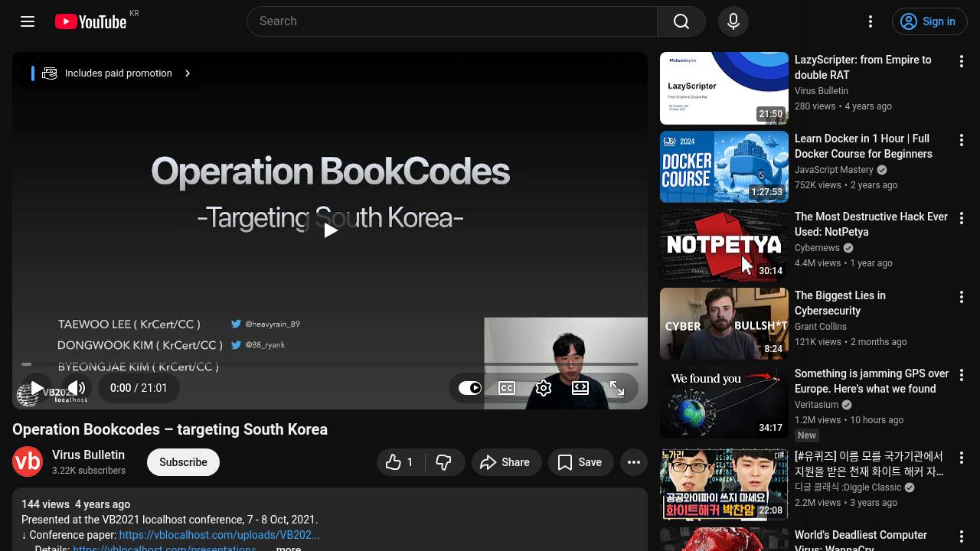Expand the description with ...more
The height and width of the screenshot is (551, 980).
tap(288, 548)
